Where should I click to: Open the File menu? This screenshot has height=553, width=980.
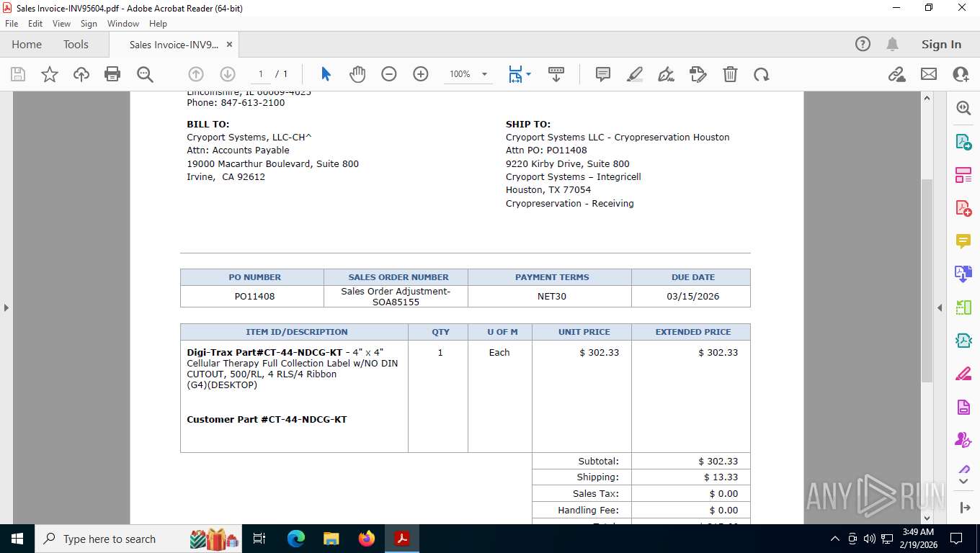[x=12, y=24]
